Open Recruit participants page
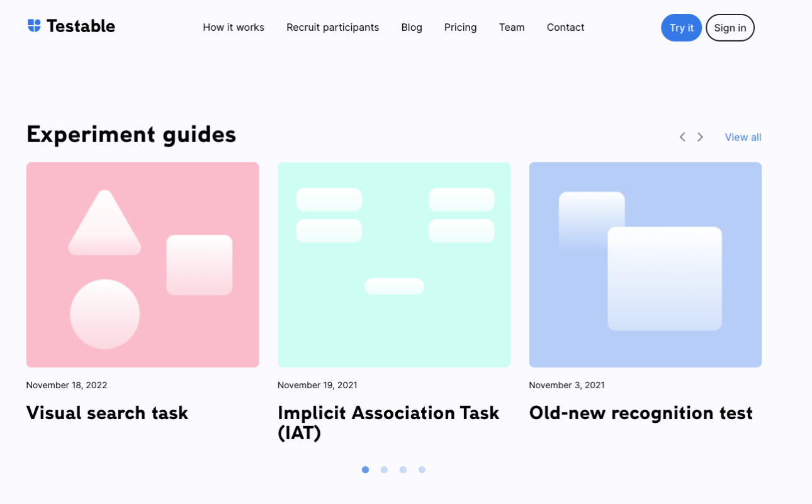This screenshot has width=812, height=504. click(x=332, y=27)
